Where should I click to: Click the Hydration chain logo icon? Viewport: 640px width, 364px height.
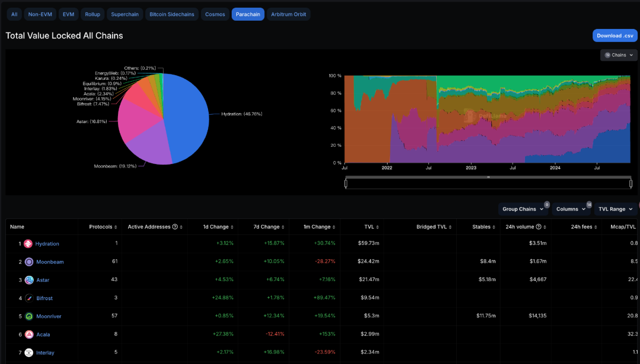coord(28,244)
